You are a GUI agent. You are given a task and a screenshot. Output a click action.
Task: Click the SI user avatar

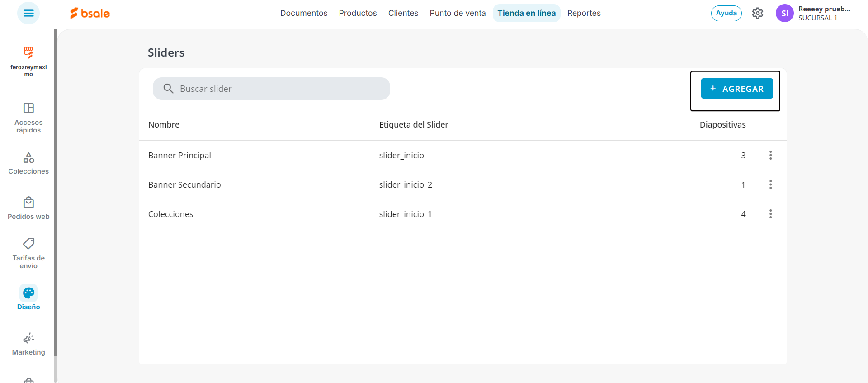785,13
